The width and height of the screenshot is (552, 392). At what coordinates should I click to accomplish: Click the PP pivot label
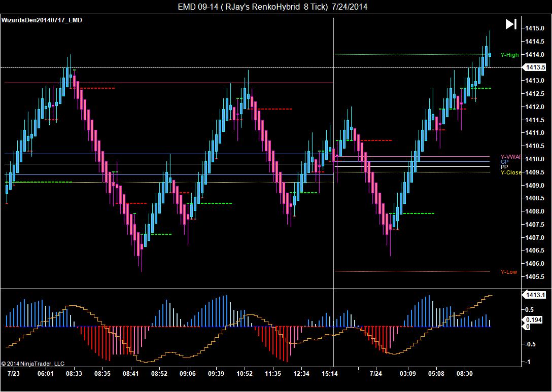504,167
